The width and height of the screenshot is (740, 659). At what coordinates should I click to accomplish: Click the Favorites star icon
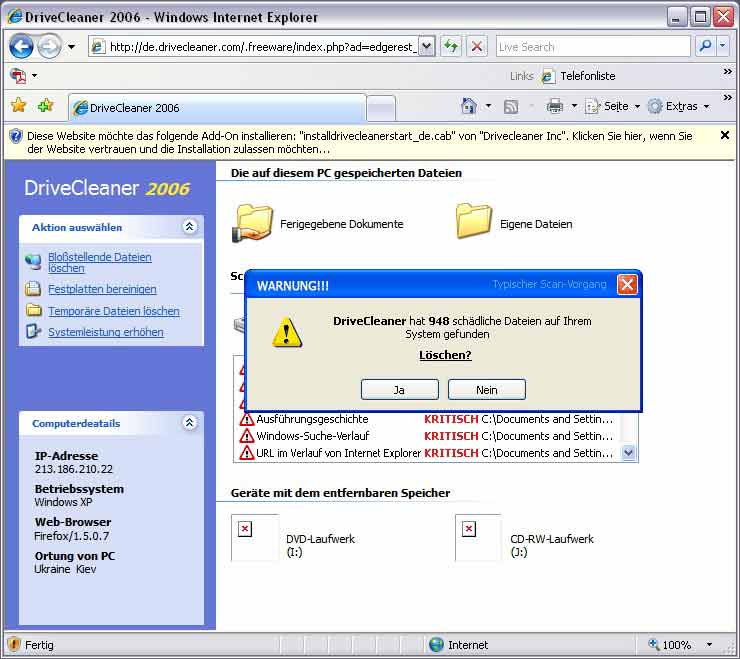[x=18, y=106]
